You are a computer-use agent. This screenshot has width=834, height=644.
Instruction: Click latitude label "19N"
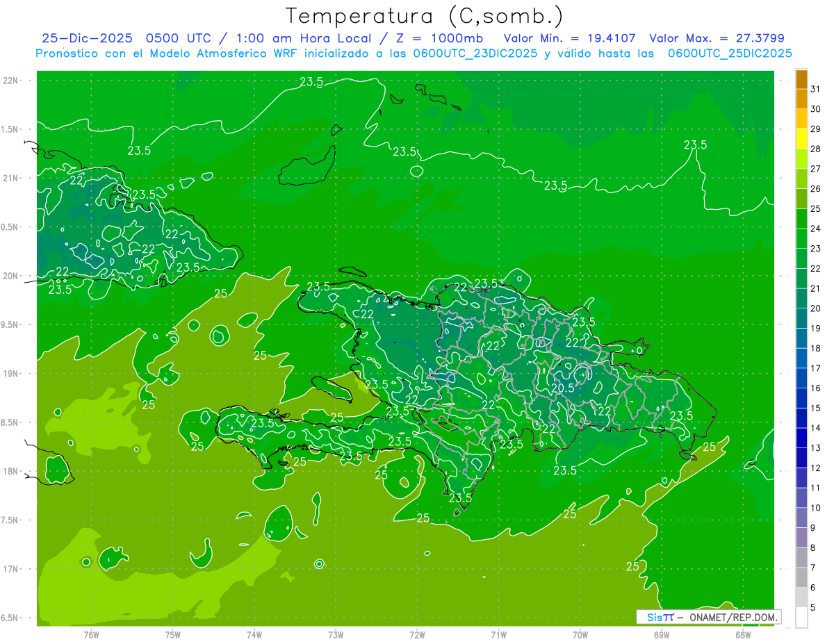pos(11,373)
